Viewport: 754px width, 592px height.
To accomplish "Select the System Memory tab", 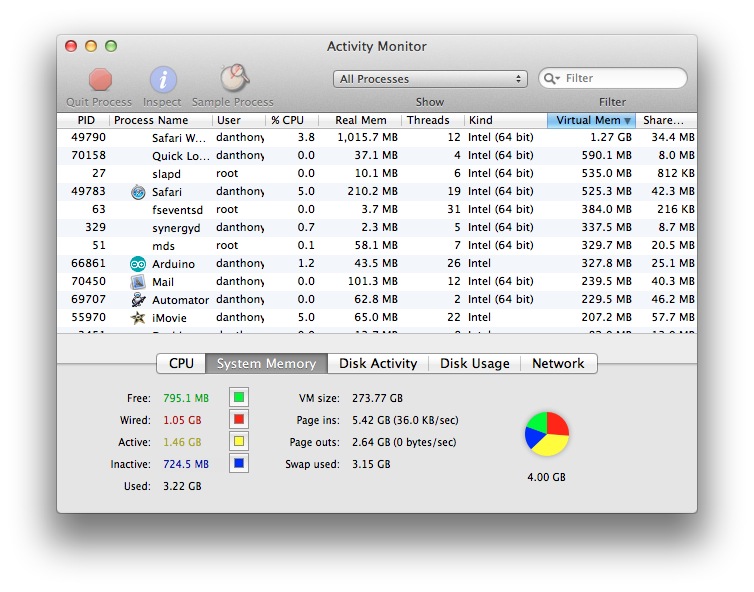I will [266, 364].
